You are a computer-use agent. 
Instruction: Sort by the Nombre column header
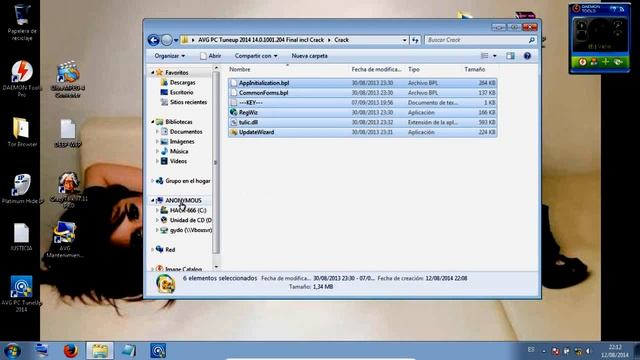click(288, 69)
